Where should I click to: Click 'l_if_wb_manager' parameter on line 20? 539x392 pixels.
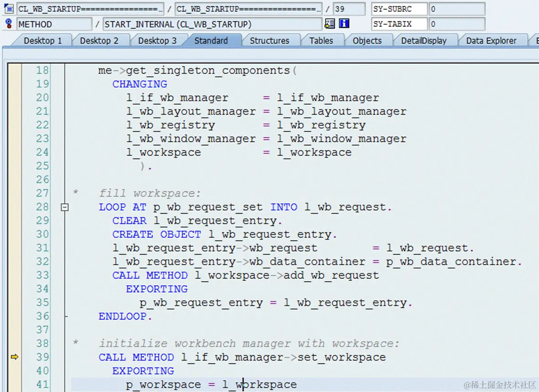point(177,98)
